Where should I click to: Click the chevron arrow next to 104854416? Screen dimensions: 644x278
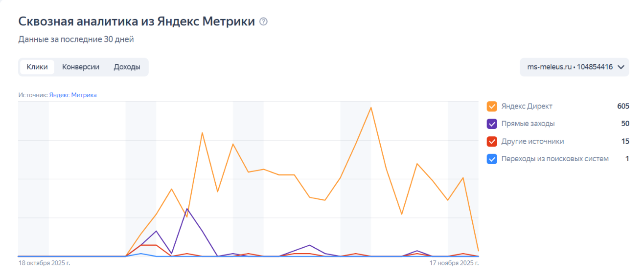pos(621,67)
